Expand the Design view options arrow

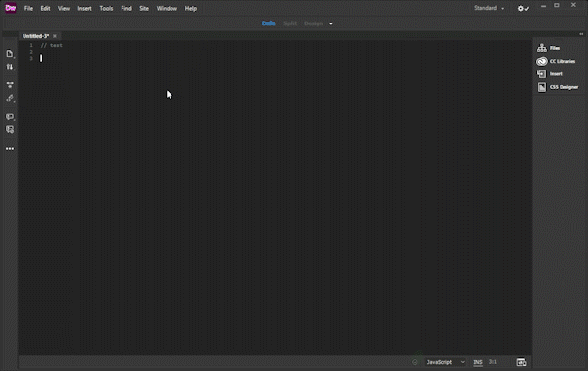[x=331, y=23]
